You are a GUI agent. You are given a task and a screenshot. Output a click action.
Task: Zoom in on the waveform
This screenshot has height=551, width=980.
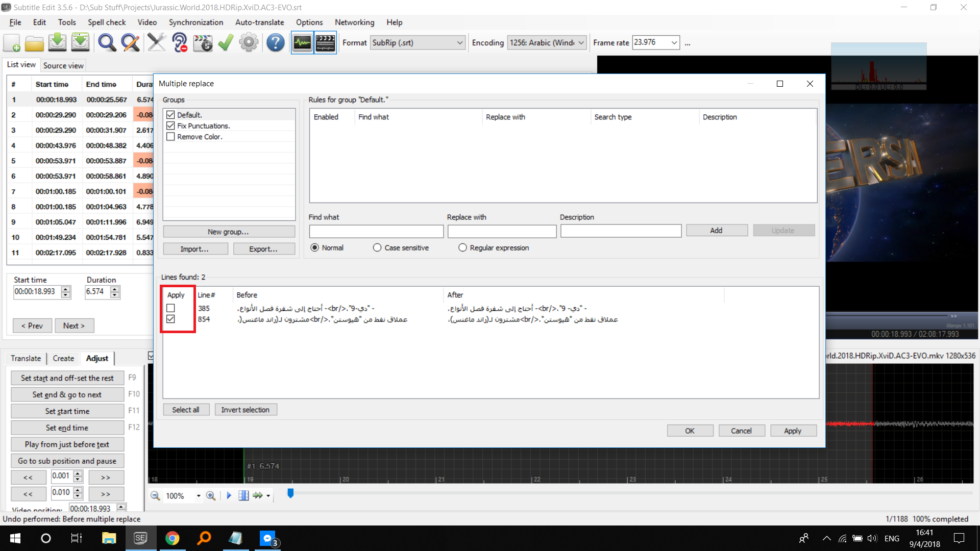tap(210, 495)
